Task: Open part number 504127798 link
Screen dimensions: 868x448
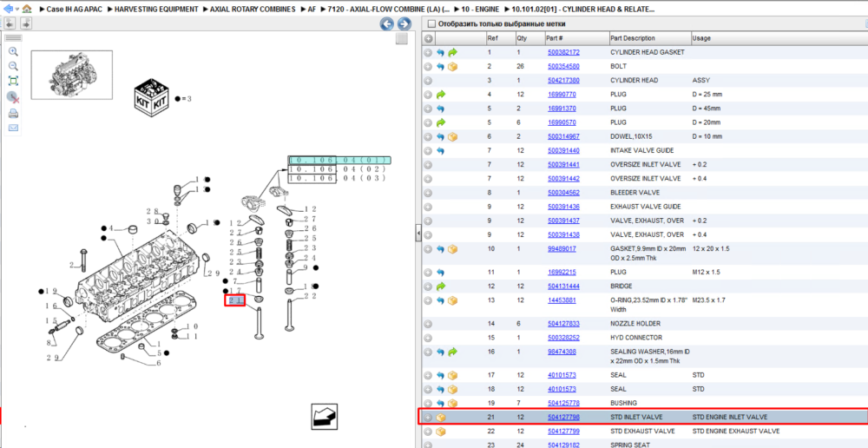Action: pos(563,417)
